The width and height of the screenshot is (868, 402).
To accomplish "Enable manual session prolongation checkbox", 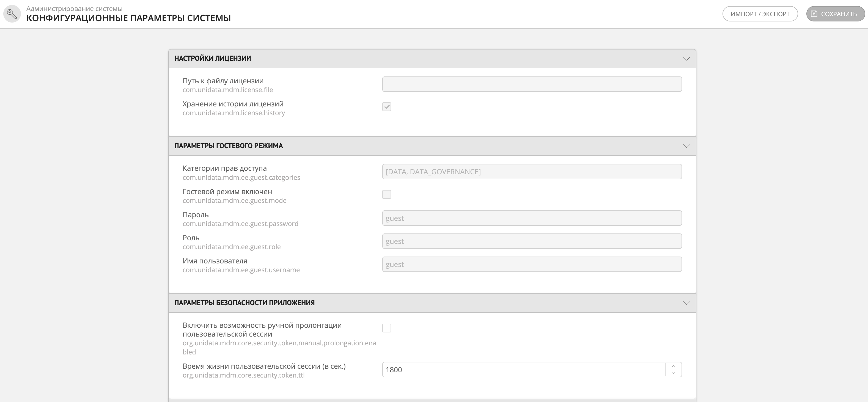I will tap(386, 328).
